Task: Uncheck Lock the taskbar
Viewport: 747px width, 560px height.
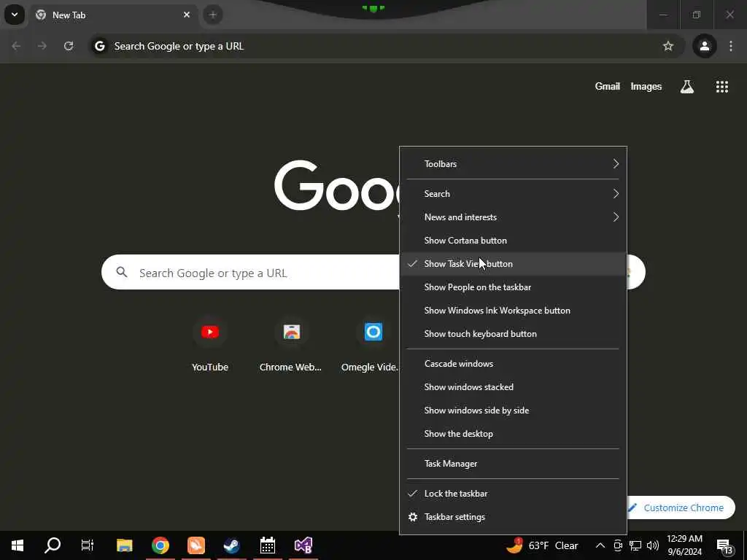Action: [x=513, y=494]
